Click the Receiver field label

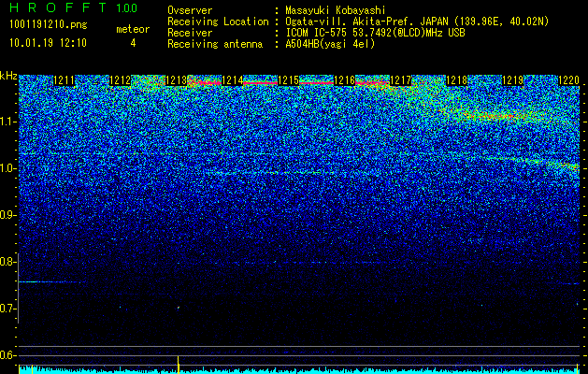coord(190,33)
